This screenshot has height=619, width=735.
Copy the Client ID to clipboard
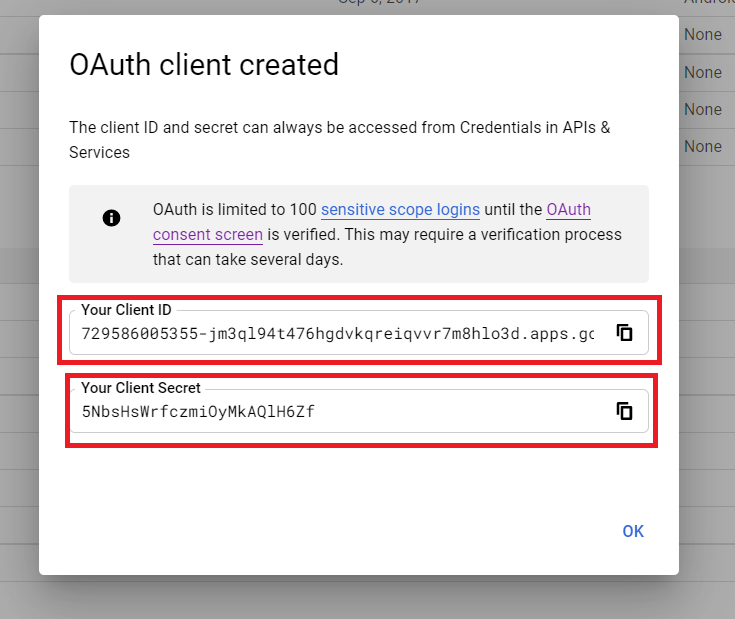tap(624, 333)
